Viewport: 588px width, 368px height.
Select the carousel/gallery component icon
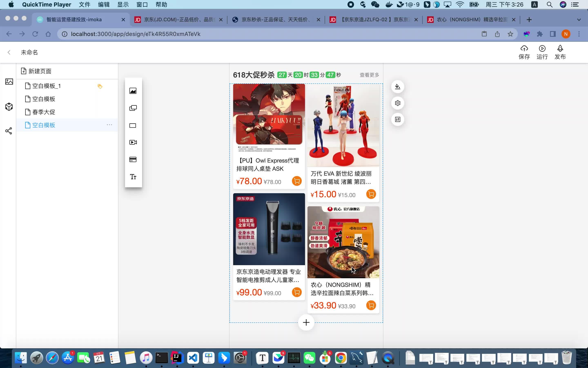coord(133,108)
